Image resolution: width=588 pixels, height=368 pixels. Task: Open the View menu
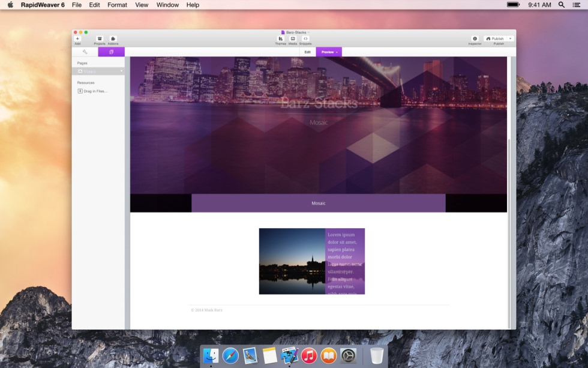[x=142, y=5]
